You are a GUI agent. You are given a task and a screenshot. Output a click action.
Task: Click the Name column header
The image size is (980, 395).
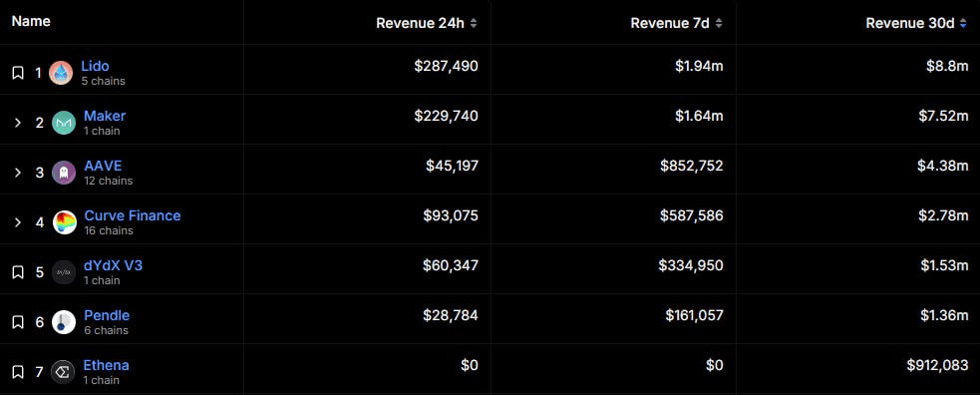pyautogui.click(x=31, y=21)
